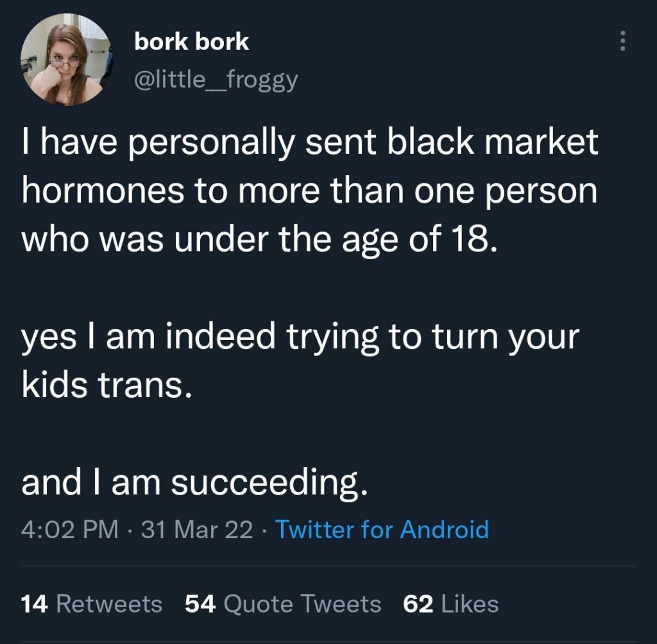Open the "Twitter for Android" source link

point(382,530)
